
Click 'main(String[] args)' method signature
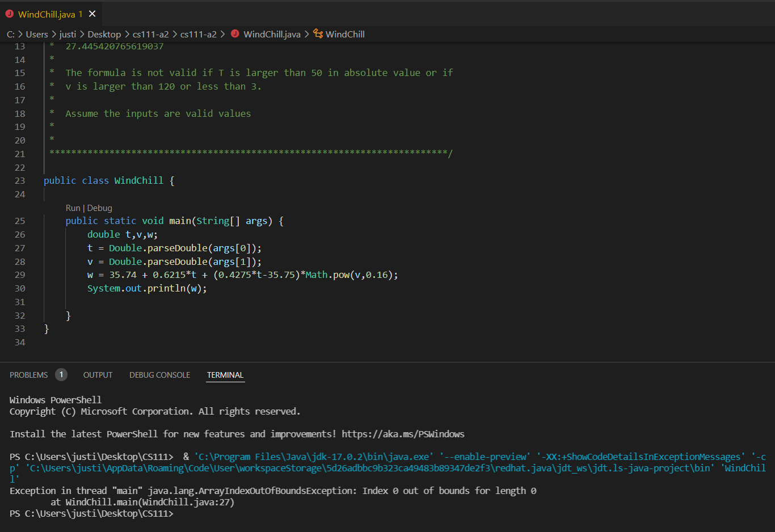pos(221,221)
